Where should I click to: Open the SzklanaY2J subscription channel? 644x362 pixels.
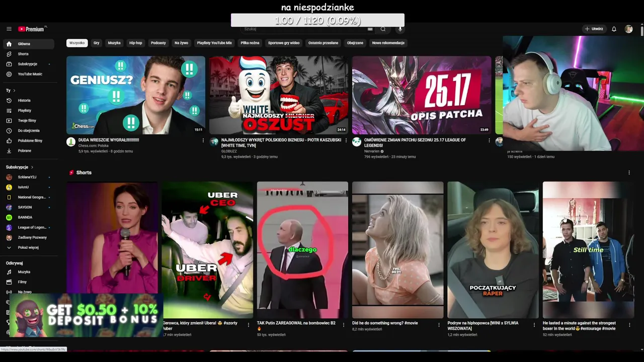pyautogui.click(x=28, y=177)
